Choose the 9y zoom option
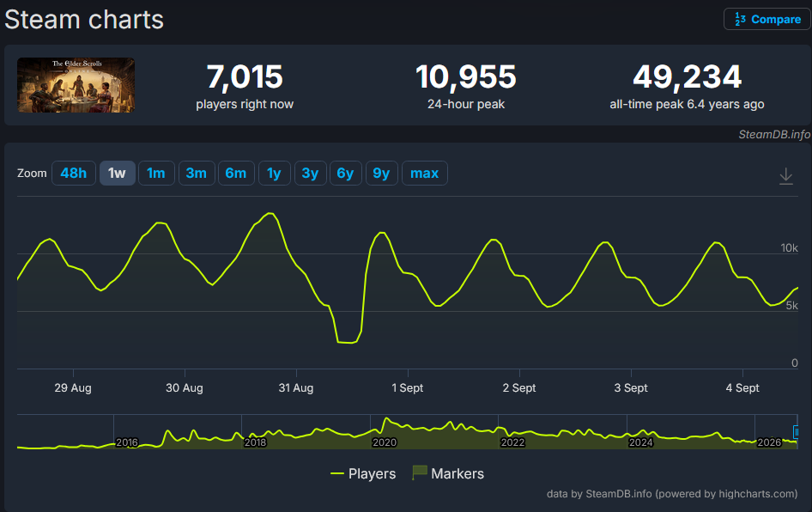The width and height of the screenshot is (812, 512). click(x=382, y=173)
